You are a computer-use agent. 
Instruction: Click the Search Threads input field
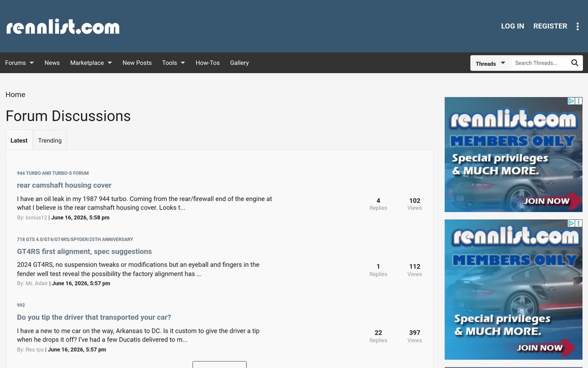coord(539,63)
